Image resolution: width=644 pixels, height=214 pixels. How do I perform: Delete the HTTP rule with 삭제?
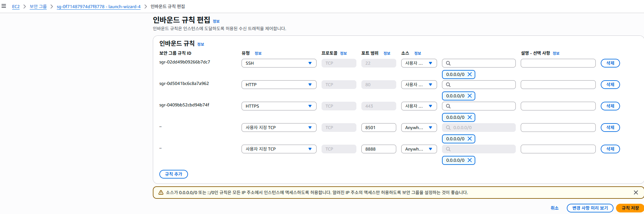coord(610,85)
